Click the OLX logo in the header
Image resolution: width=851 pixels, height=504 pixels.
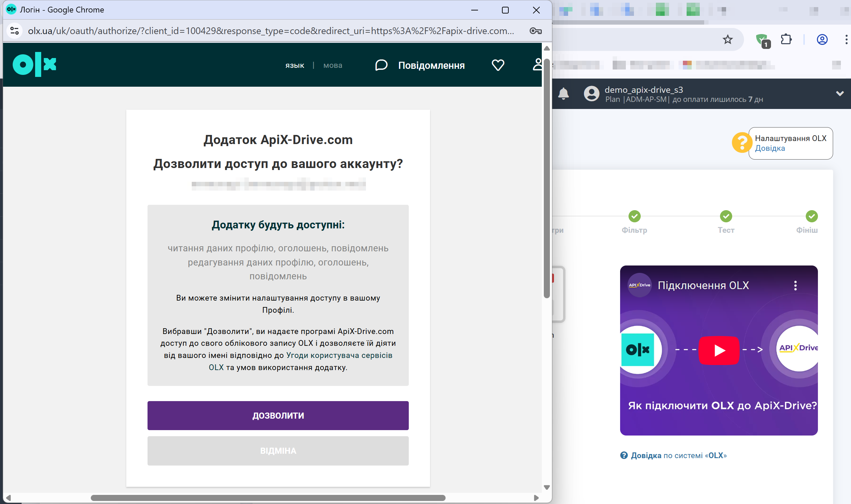tap(34, 64)
